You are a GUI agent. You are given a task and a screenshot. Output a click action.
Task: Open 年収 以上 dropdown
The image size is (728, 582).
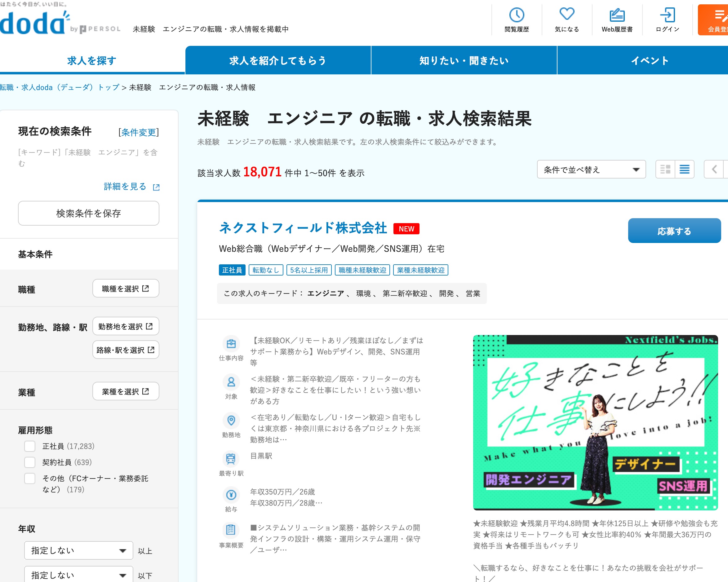78,551
